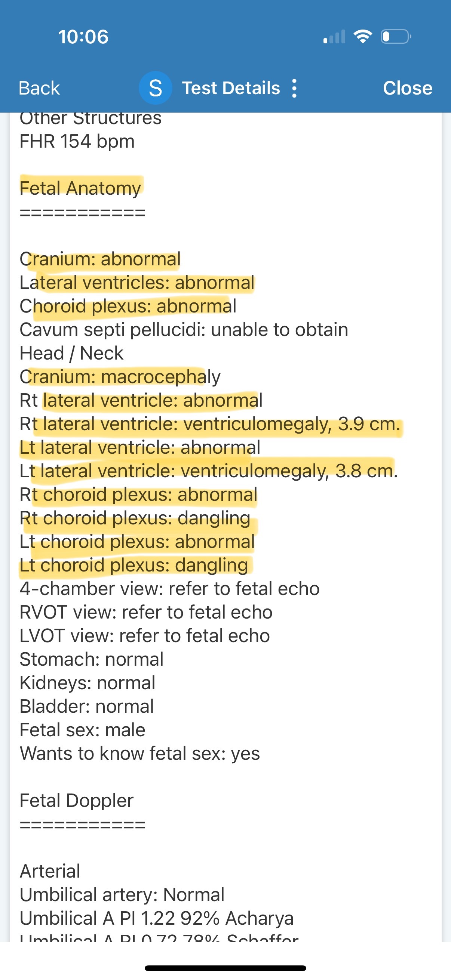Close the Test Details screen

point(407,88)
